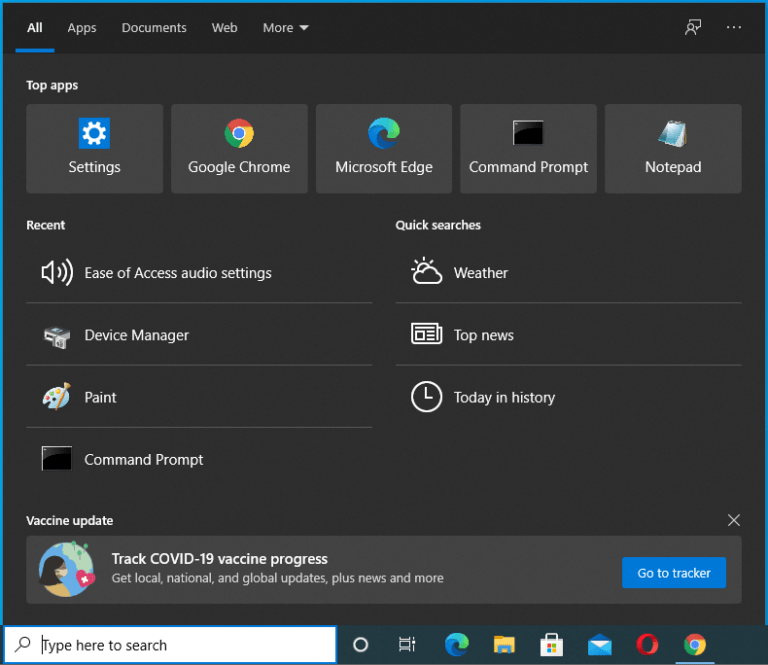Switch to the Documents tab
This screenshot has height=665, width=768.
154,28
